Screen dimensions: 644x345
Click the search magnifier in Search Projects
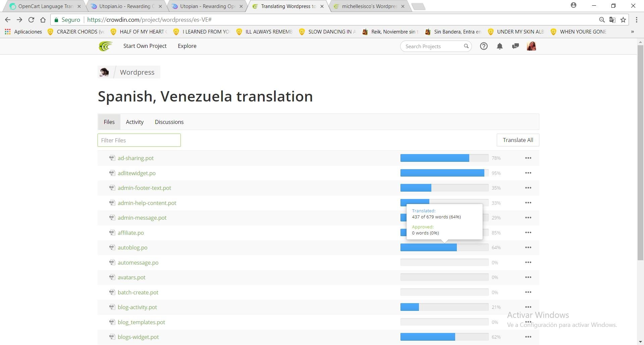466,46
